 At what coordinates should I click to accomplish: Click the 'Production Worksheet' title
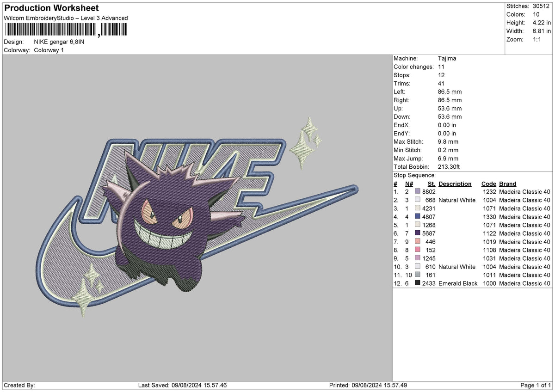[51, 8]
